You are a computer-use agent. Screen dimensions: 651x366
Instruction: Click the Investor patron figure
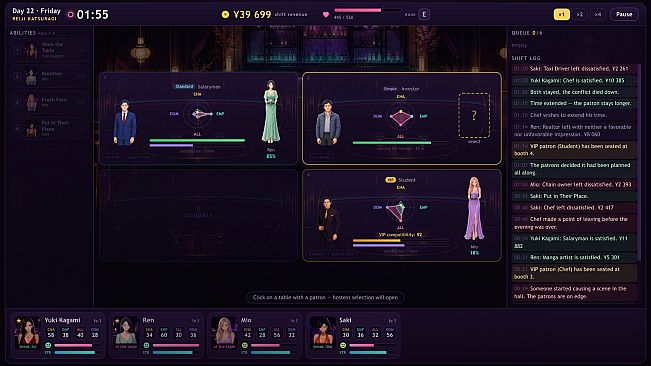click(328, 122)
